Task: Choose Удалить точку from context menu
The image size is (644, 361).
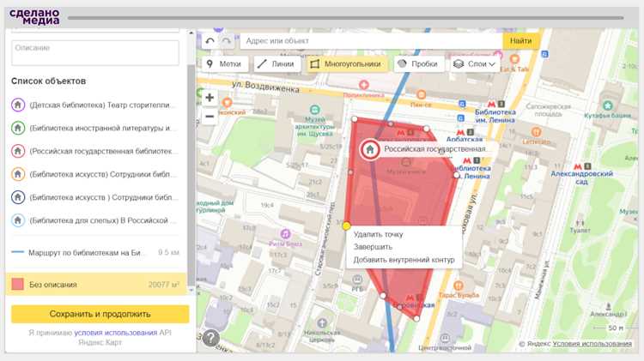Action: point(378,234)
